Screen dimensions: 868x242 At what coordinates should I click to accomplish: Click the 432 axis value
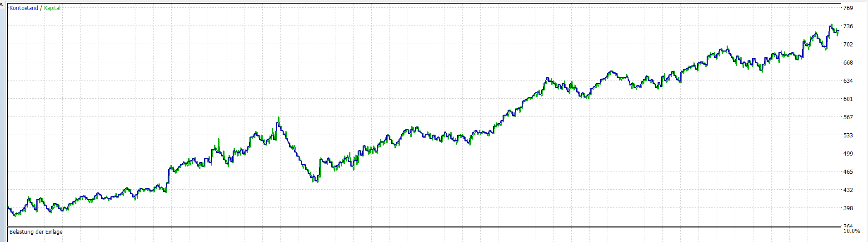(848, 190)
